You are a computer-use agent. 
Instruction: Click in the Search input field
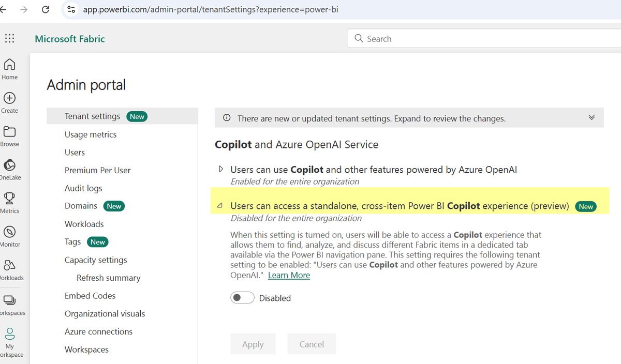click(x=484, y=39)
